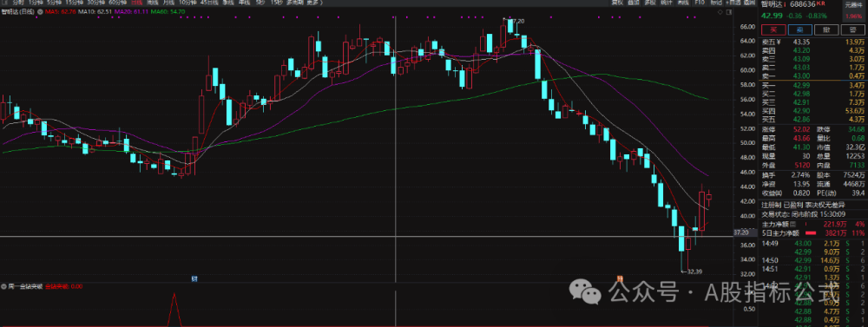
Task: Click the blue 卖 sell button
Action: click(x=799, y=29)
